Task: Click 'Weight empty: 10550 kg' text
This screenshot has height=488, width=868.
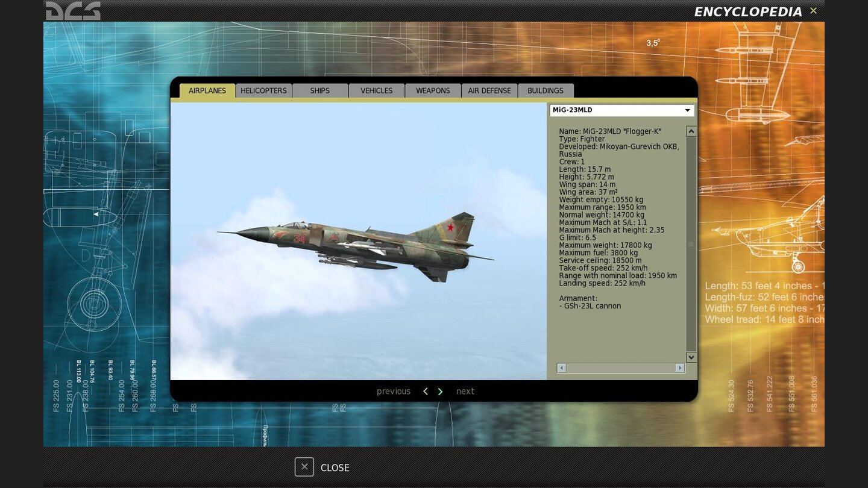Action: pos(601,200)
